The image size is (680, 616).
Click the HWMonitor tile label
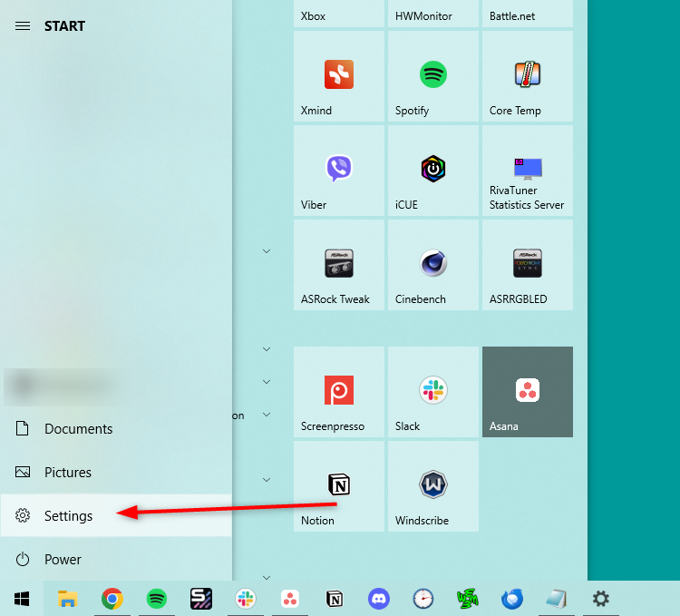[423, 16]
